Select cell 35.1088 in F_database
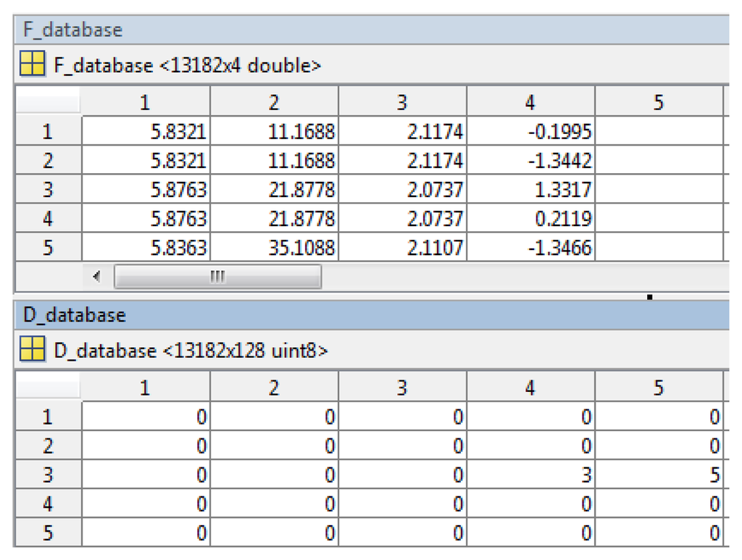Screen dimensions: 742x560 tap(274, 247)
